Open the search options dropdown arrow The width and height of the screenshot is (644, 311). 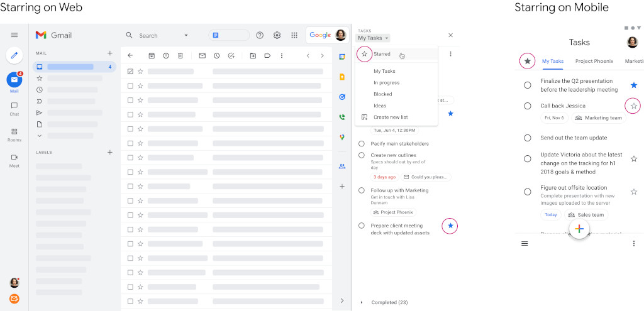(186, 35)
